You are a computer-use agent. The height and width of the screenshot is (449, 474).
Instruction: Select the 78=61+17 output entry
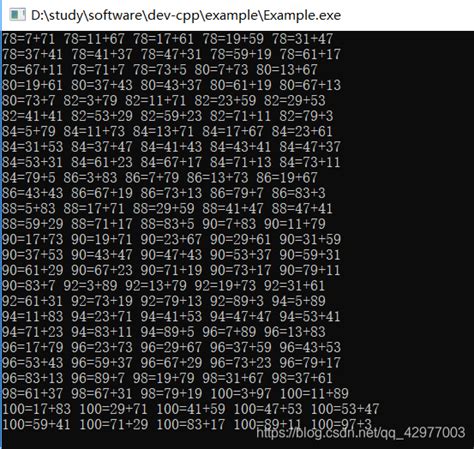tap(310, 54)
